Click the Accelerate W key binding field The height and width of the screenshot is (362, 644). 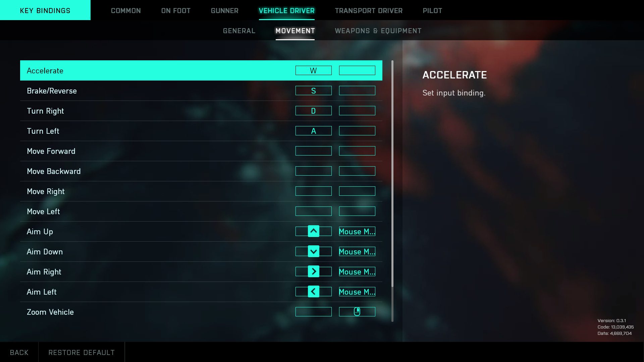[x=313, y=70]
